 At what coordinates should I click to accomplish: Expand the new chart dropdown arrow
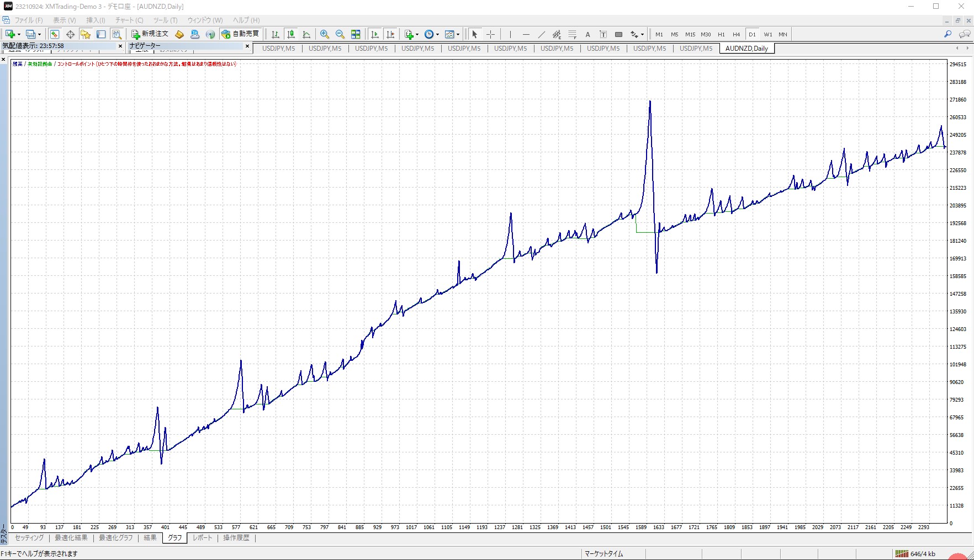(x=19, y=34)
